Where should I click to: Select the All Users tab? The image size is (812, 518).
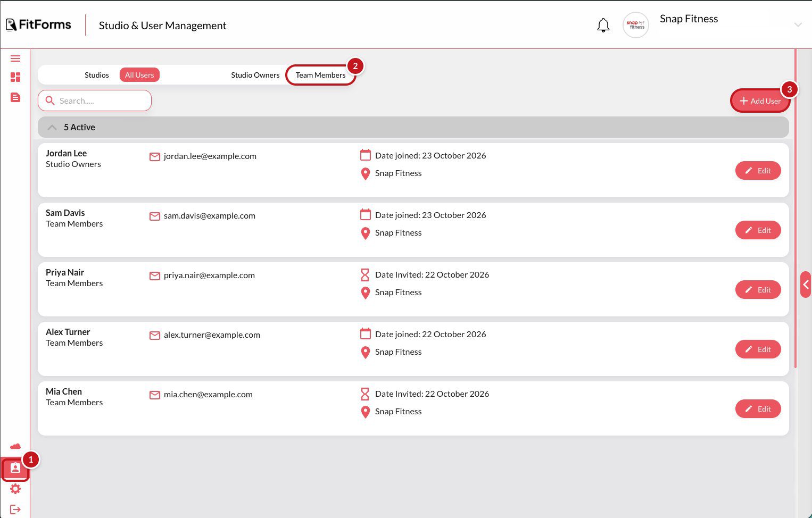(x=139, y=75)
